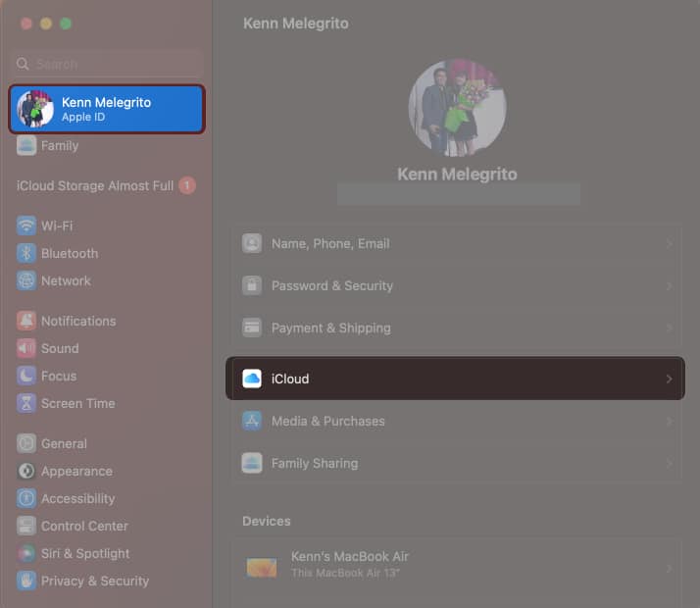Expand Payment & Shipping chevron
The image size is (700, 608).
[669, 328]
